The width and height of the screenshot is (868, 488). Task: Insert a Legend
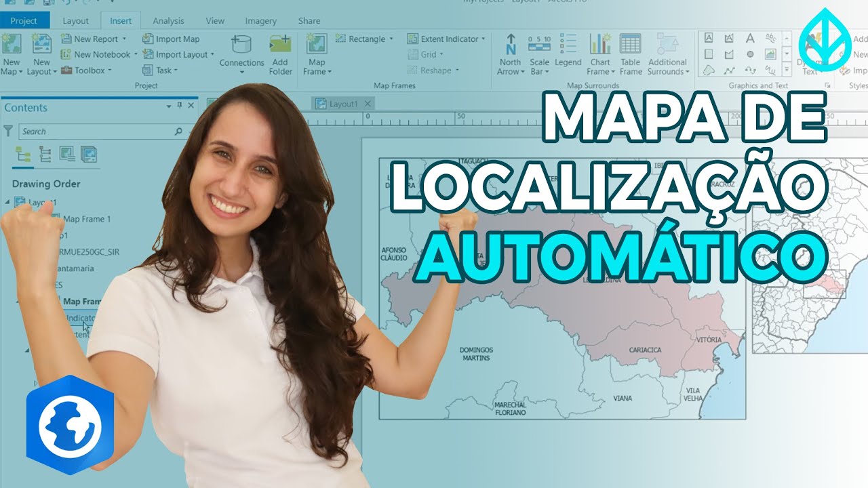[x=568, y=49]
